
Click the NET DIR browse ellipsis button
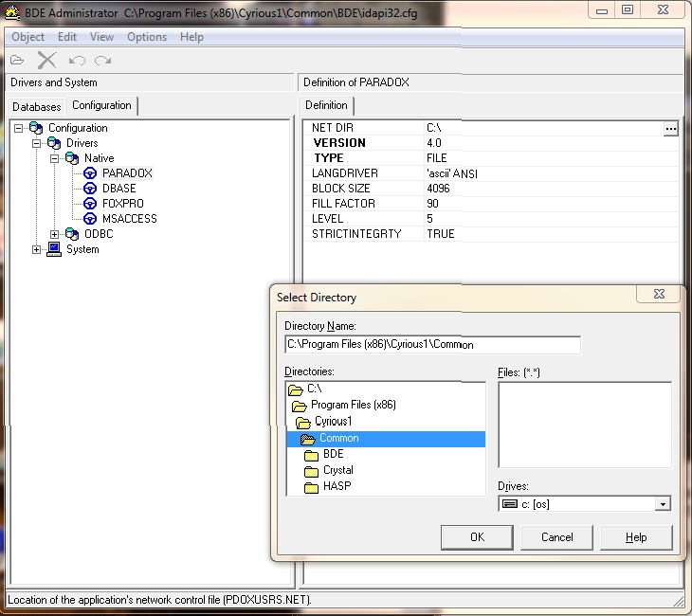click(x=670, y=129)
